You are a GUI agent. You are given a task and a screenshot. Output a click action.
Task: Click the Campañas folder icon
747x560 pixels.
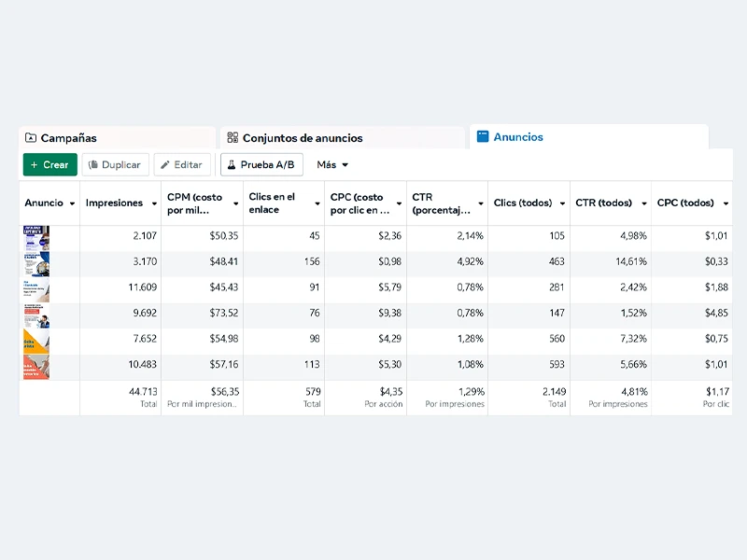(x=31, y=138)
